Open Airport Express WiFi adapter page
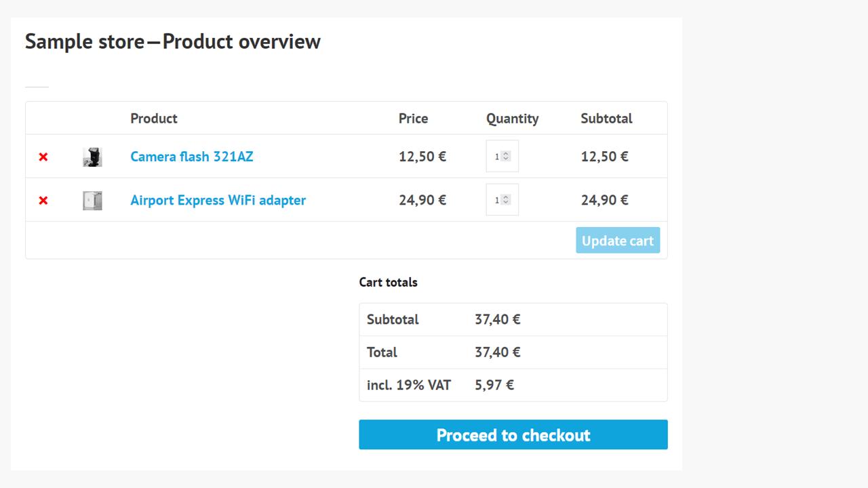The image size is (868, 488). pyautogui.click(x=218, y=200)
